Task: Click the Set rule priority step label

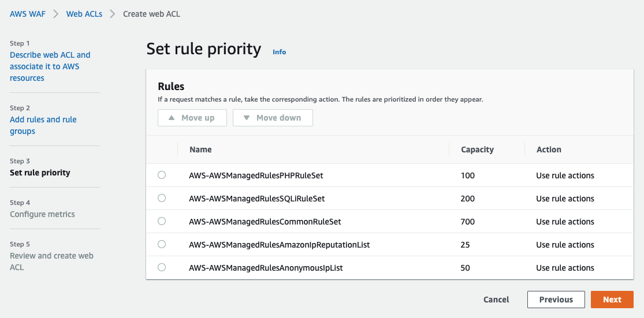Action: (x=40, y=173)
